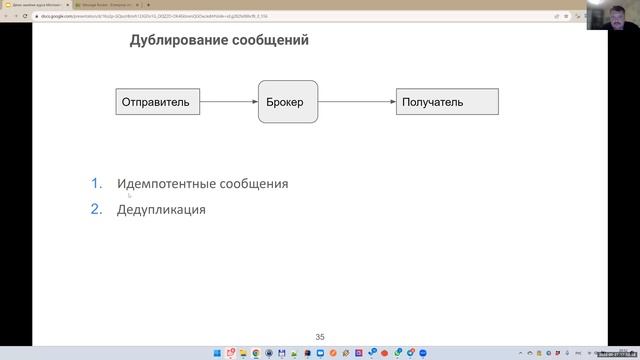This screenshot has width=640, height=360.
Task: Click the 'Дедупликация' list item
Action: click(161, 209)
